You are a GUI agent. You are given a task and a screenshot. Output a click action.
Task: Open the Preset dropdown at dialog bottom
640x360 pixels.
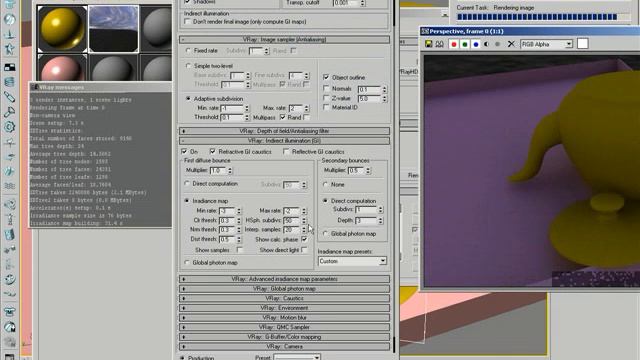pyautogui.click(x=297, y=357)
